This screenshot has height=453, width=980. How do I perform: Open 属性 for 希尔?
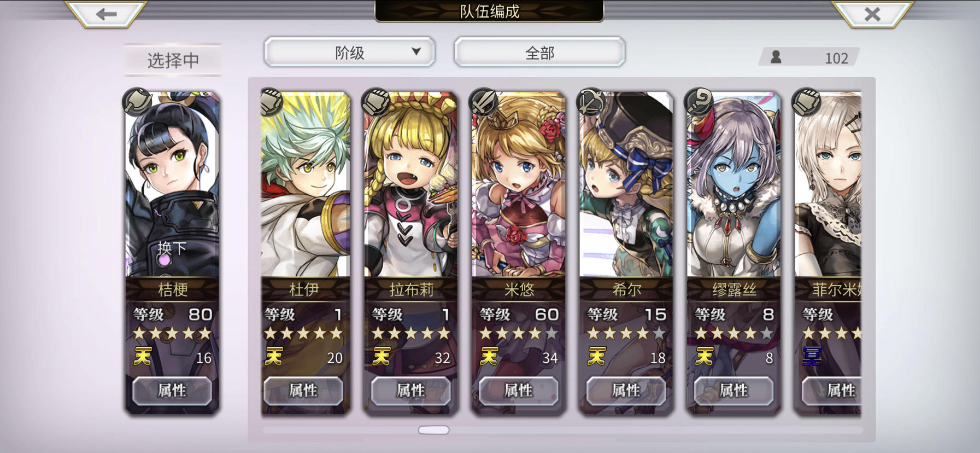click(x=626, y=391)
